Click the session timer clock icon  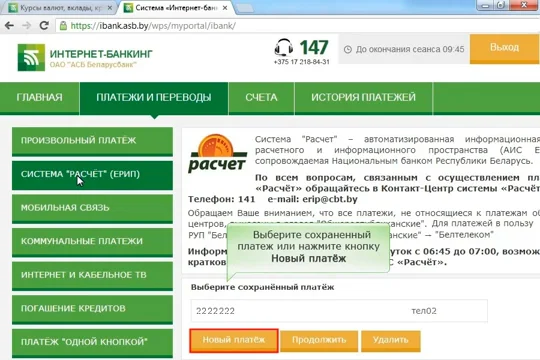coord(348,50)
